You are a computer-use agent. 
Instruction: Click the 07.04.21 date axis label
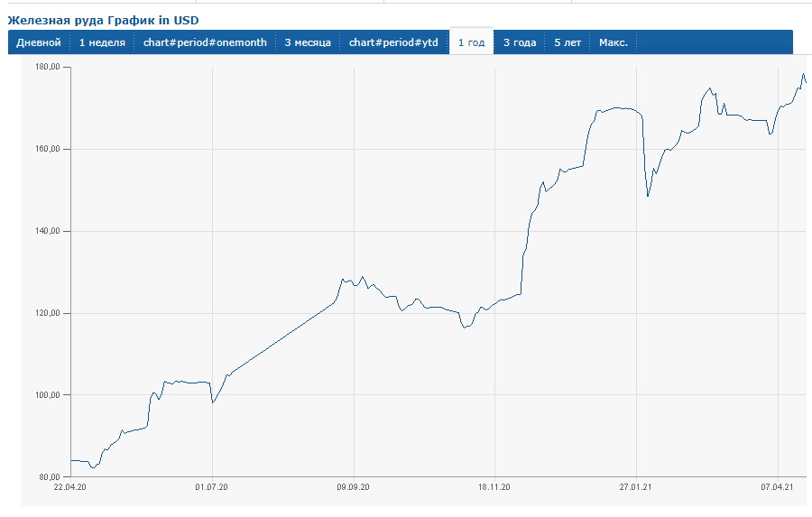coord(777,487)
